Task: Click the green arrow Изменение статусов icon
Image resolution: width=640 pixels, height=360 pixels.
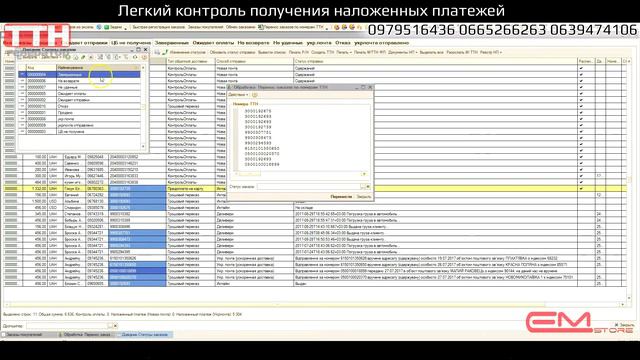Action: tap(165, 52)
